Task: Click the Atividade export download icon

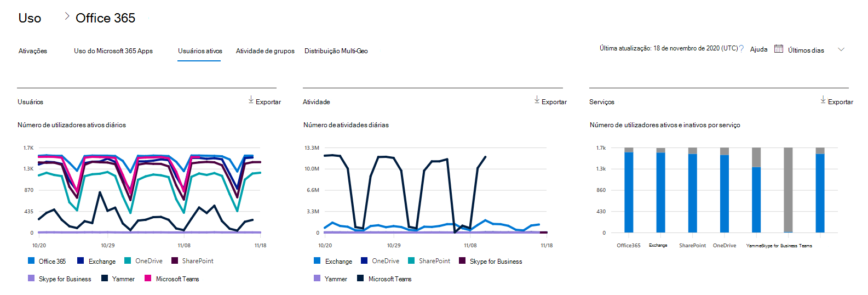Action: click(537, 100)
